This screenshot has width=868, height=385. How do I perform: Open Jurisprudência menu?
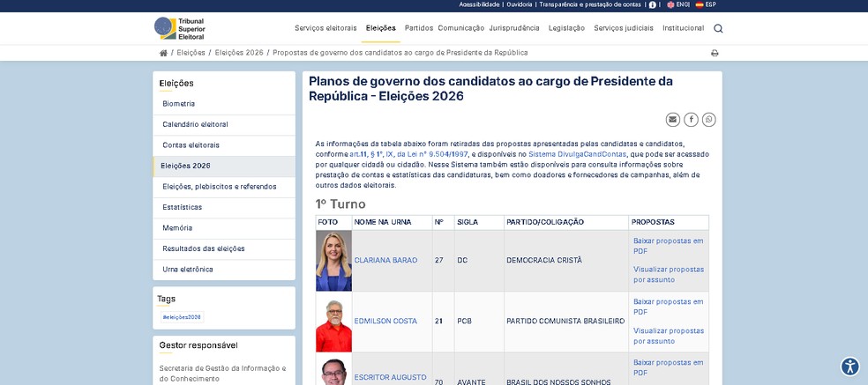tap(514, 28)
